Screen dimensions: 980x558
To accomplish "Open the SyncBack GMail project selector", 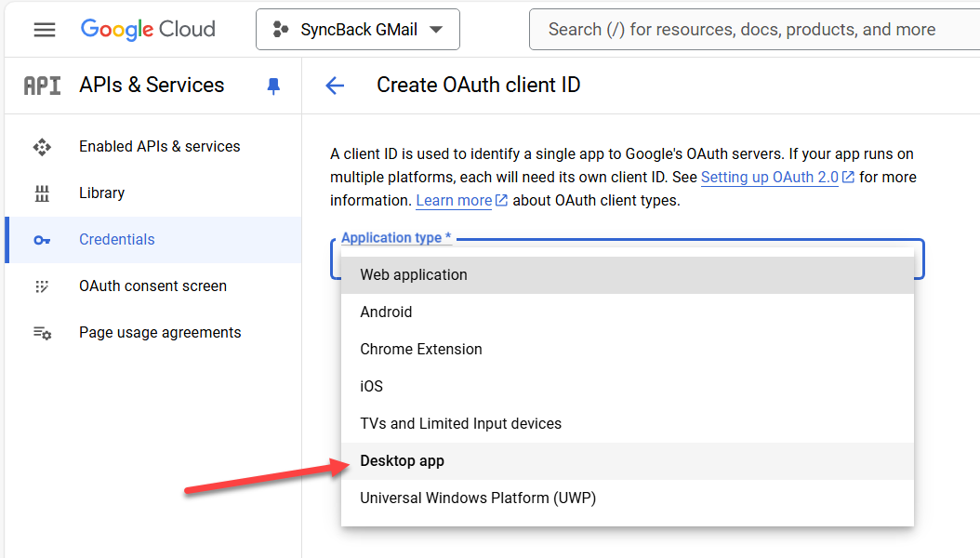I will point(357,30).
